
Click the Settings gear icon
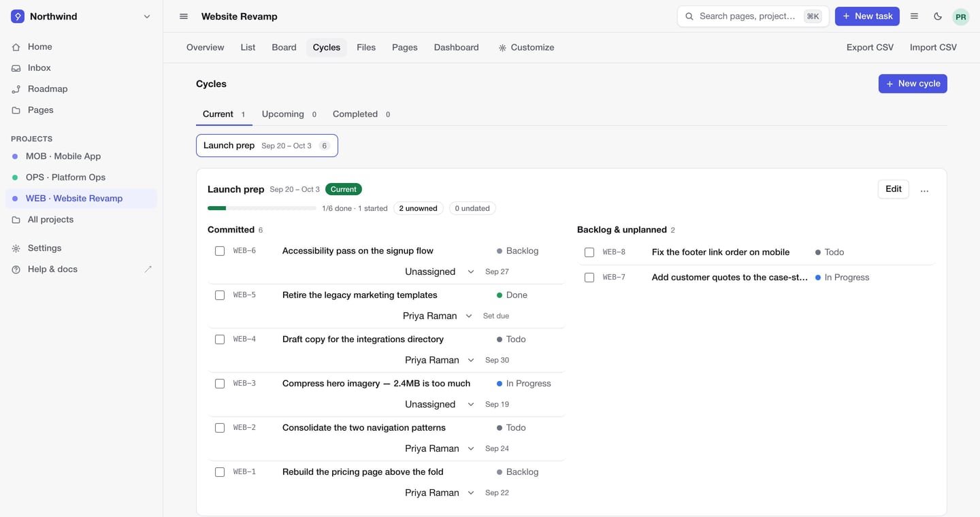coord(16,248)
